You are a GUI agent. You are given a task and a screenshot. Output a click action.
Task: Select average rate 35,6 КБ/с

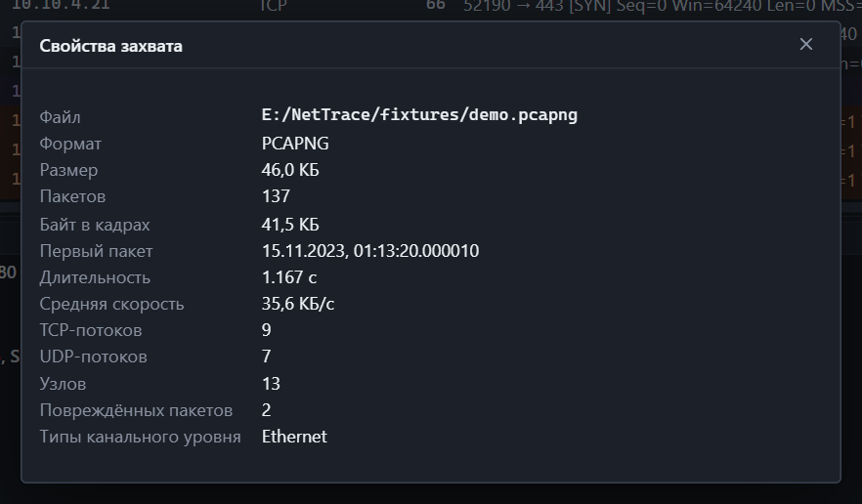(298, 304)
